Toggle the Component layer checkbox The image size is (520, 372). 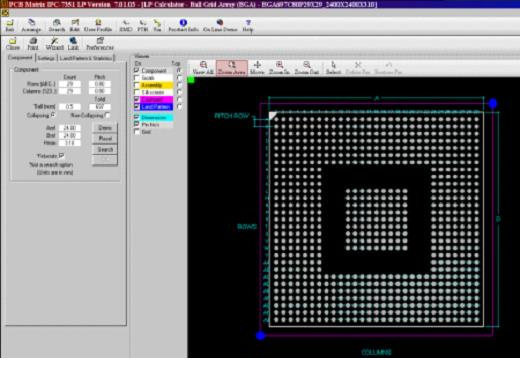137,70
